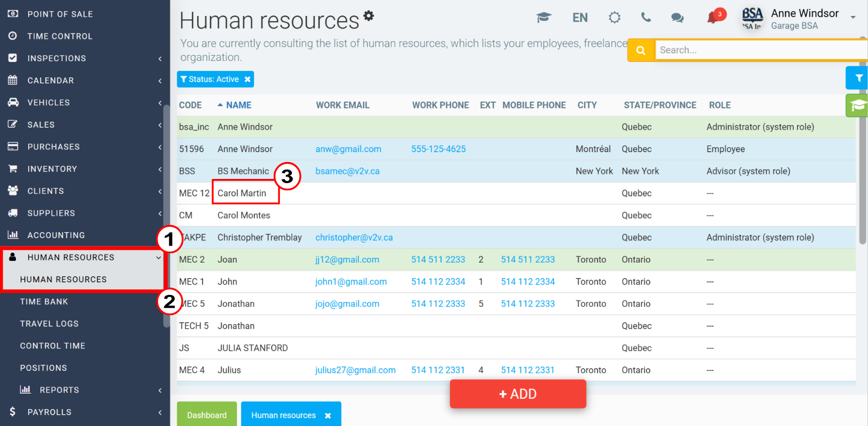Click the Clients people icon
This screenshot has width=868, height=426.
point(13,190)
